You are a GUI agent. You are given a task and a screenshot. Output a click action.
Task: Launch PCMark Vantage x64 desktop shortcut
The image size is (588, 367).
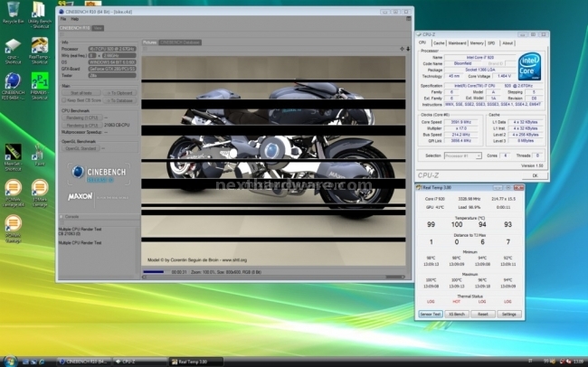pyautogui.click(x=14, y=193)
